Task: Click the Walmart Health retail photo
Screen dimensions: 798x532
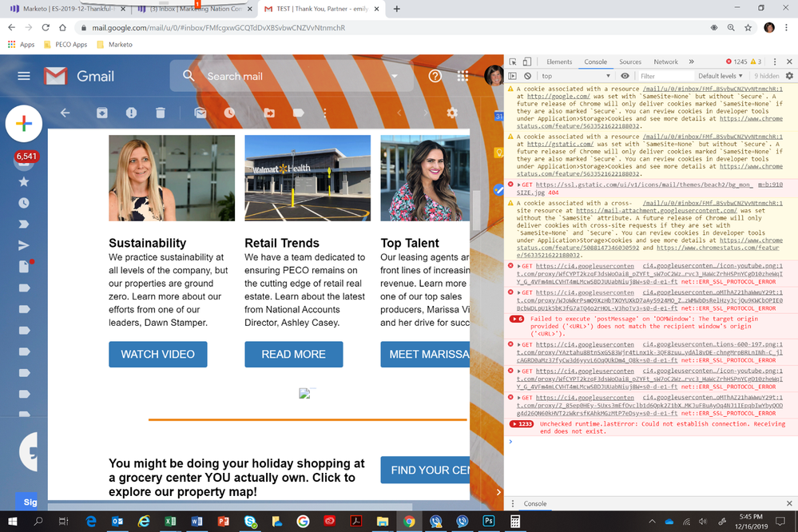Action: point(308,177)
